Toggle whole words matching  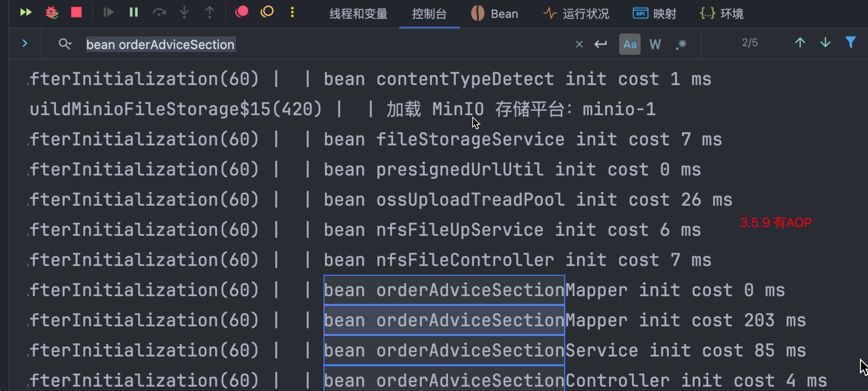[x=655, y=44]
